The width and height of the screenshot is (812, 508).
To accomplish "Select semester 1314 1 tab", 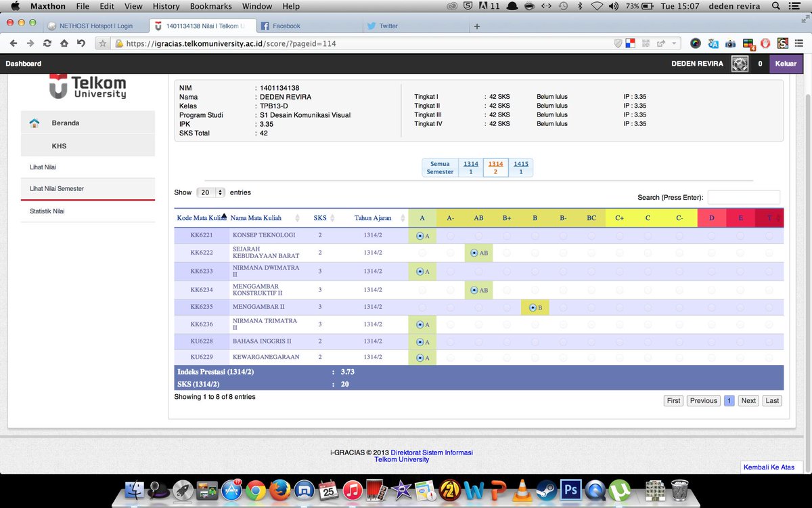I will 470,168.
